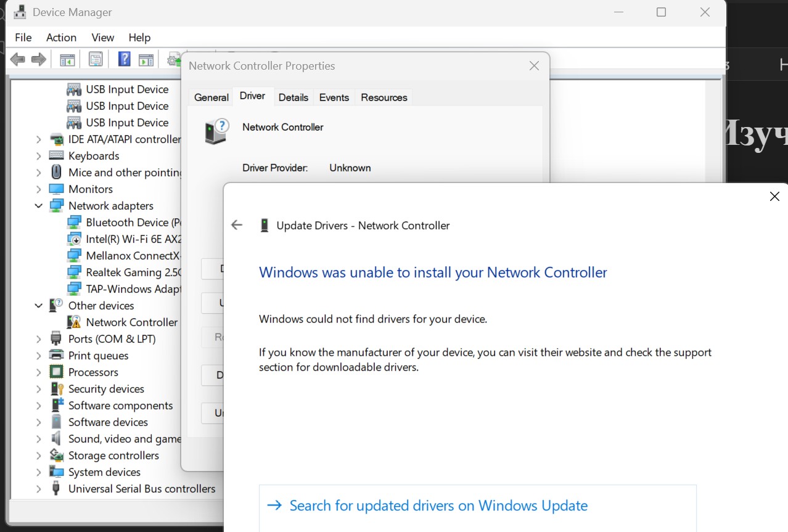Expand the System devices node
The image size is (788, 532).
[39, 472]
